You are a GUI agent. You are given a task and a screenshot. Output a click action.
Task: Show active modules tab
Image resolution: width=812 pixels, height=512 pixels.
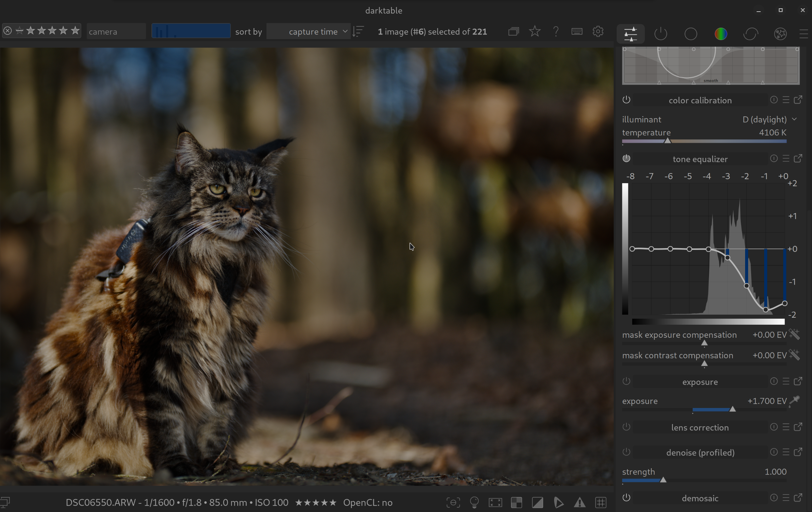[660, 34]
